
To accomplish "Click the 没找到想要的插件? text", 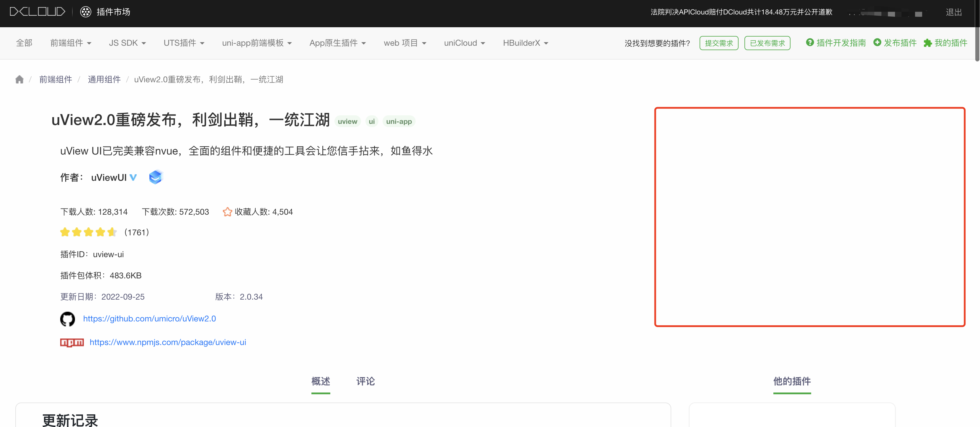I will click(657, 43).
